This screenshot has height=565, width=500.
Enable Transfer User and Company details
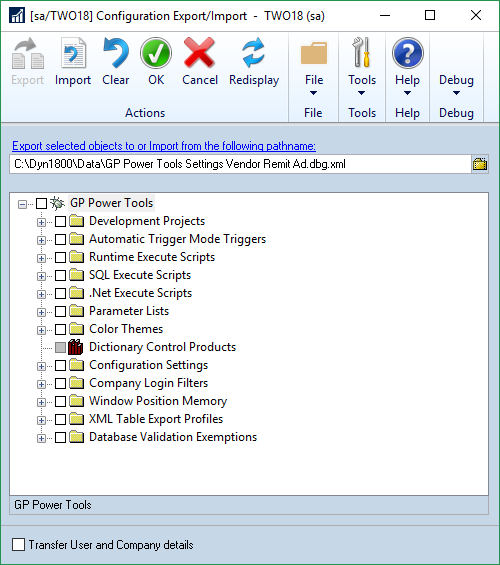click(x=18, y=544)
